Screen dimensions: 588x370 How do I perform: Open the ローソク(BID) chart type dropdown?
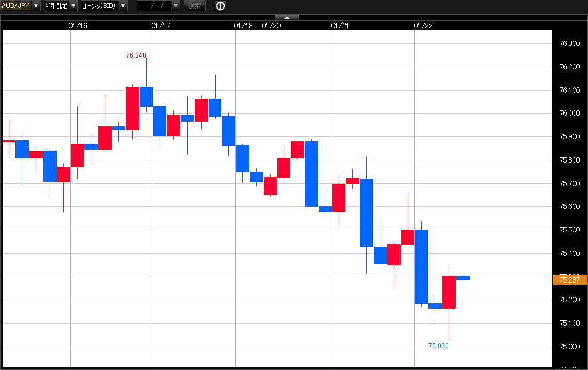coord(104,6)
